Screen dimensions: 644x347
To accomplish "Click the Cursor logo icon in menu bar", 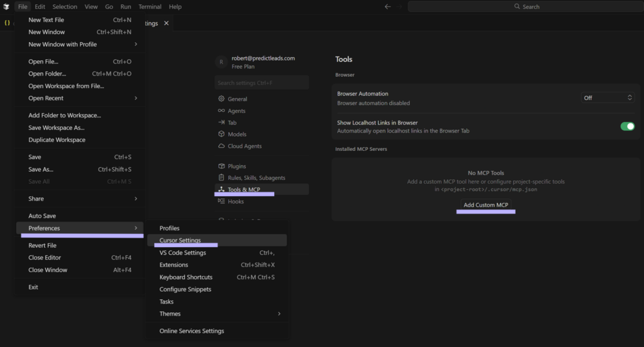I will tap(6, 6).
